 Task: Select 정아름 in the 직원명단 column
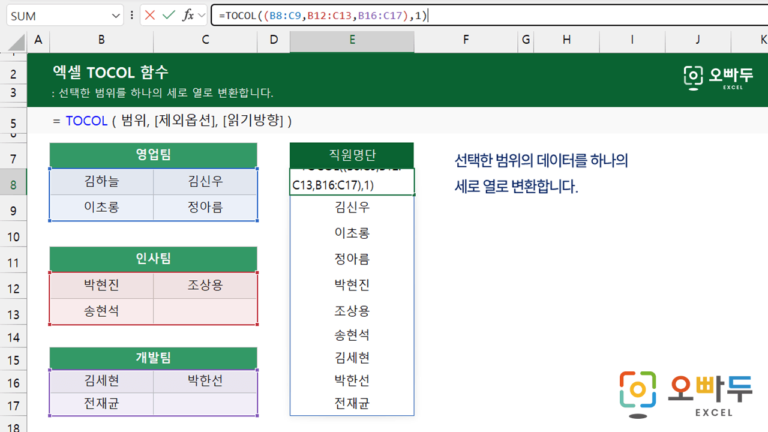tap(352, 259)
